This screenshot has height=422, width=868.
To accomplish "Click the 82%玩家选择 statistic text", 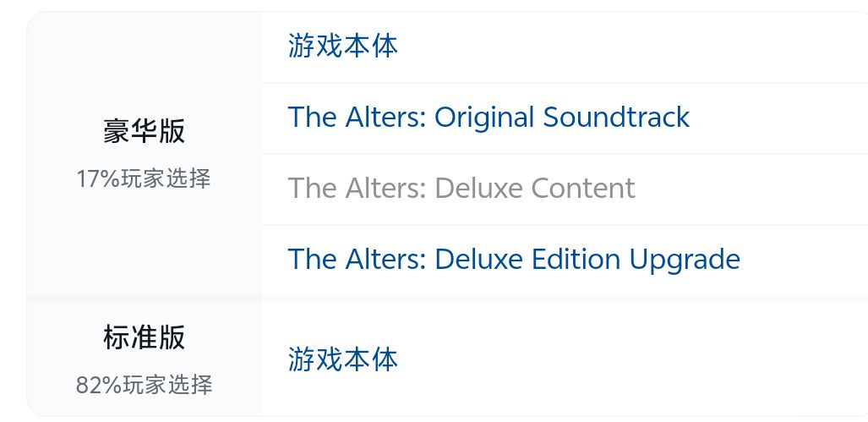I will coord(144,386).
